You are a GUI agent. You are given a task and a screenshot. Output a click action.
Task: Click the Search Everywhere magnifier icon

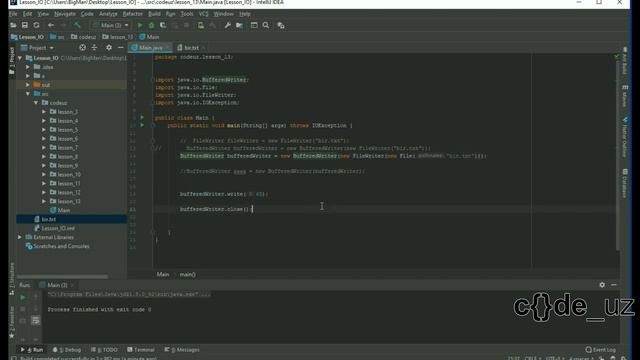(x=266, y=25)
